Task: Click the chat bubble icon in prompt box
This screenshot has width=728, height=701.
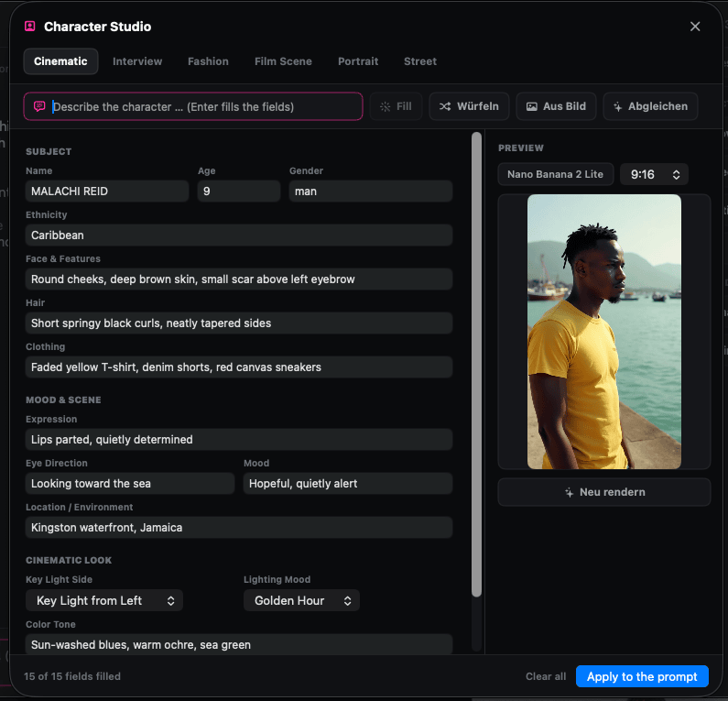Action: (x=39, y=106)
